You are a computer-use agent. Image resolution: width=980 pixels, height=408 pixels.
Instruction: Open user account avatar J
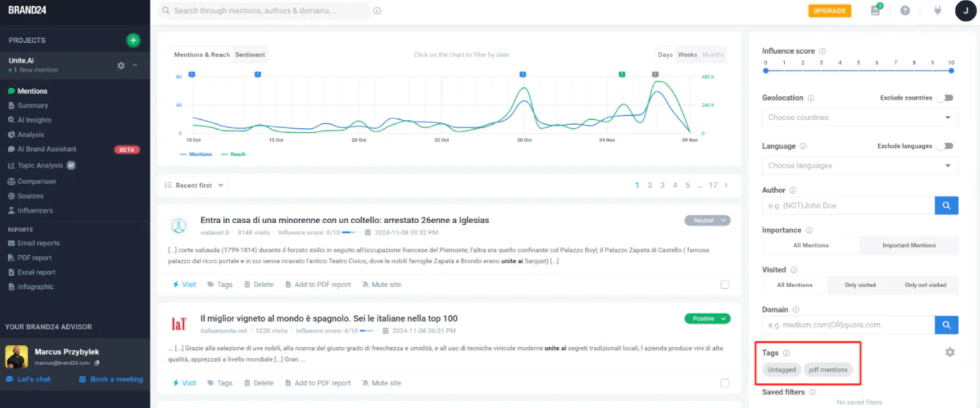[x=966, y=11]
